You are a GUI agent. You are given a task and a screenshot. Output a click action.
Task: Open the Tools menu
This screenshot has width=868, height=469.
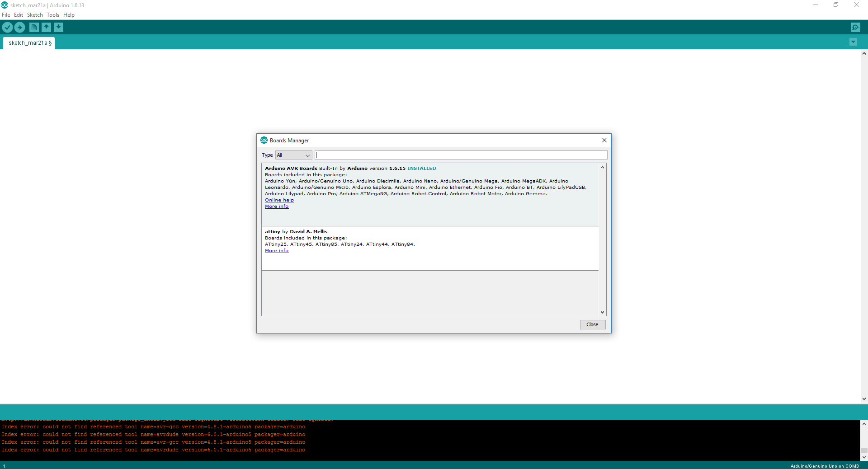tap(53, 15)
